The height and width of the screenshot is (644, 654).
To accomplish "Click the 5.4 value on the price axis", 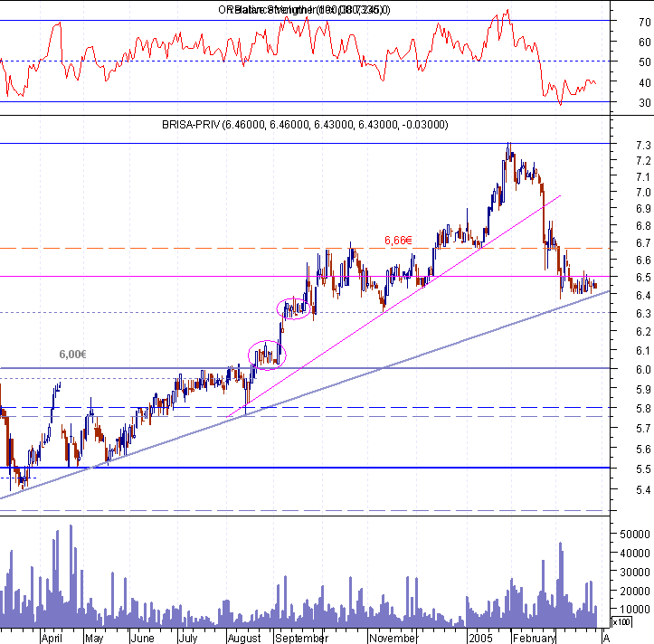I will point(643,490).
